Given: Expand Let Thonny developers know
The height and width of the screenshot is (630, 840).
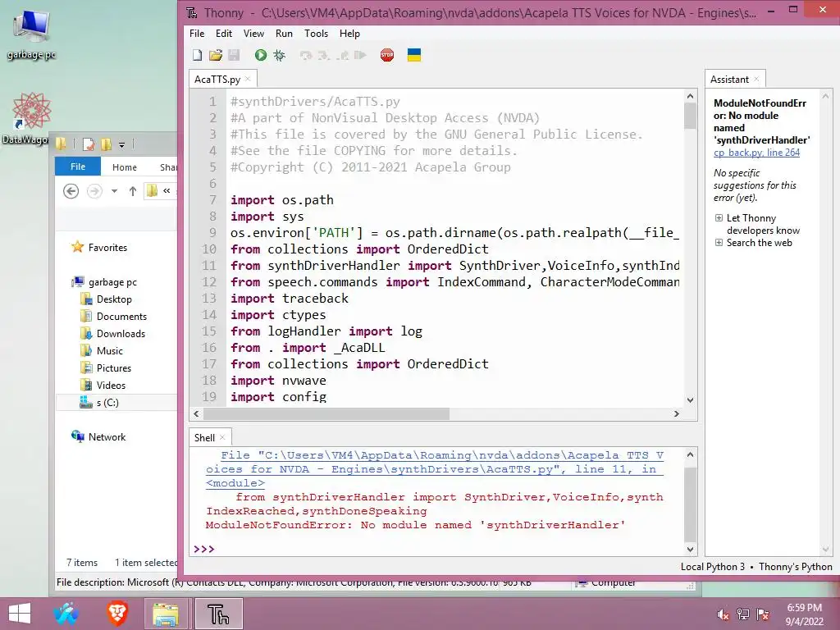Looking at the screenshot, I should coord(719,218).
